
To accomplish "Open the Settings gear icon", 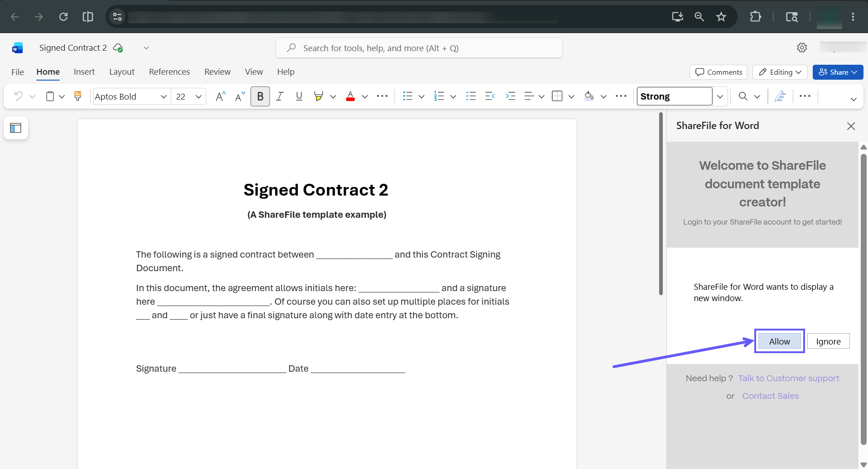I will tap(802, 48).
